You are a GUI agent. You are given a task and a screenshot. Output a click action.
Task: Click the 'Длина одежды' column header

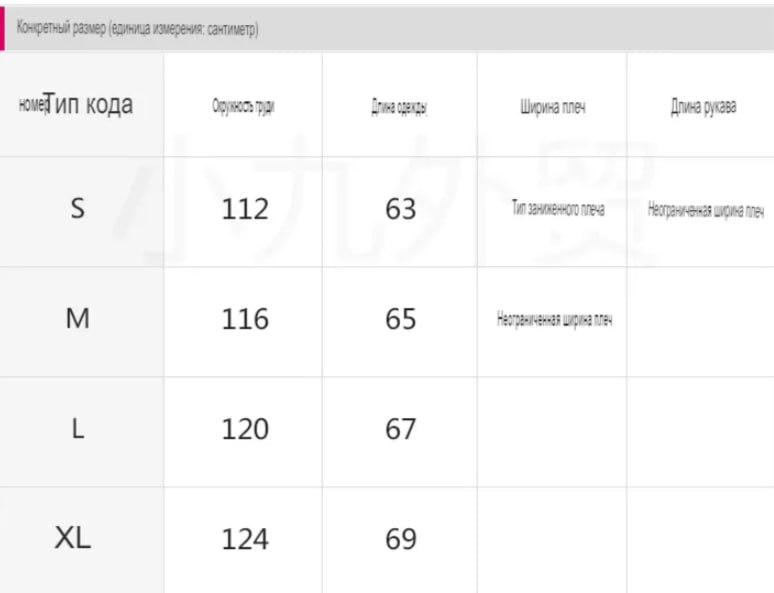coord(399,107)
